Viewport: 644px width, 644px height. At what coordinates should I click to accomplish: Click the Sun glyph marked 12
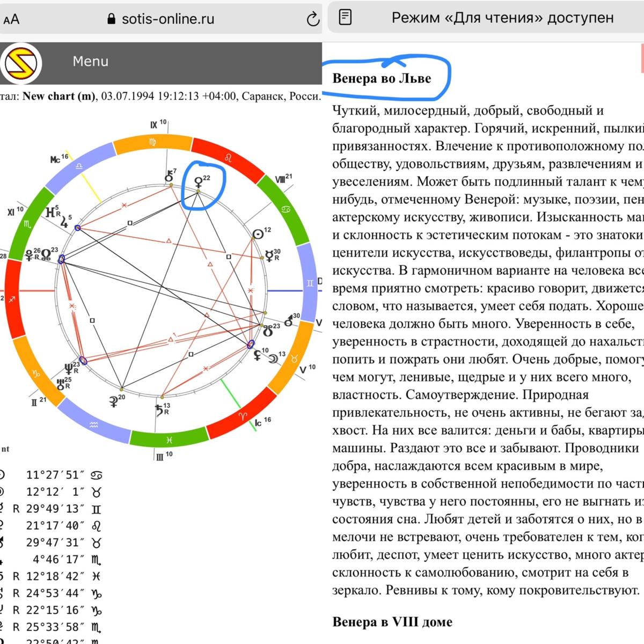point(258,235)
